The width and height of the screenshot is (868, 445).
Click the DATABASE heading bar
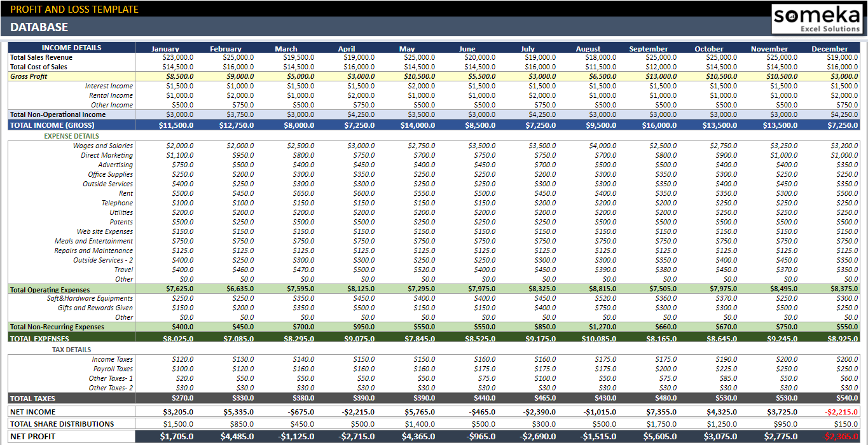pyautogui.click(x=39, y=27)
